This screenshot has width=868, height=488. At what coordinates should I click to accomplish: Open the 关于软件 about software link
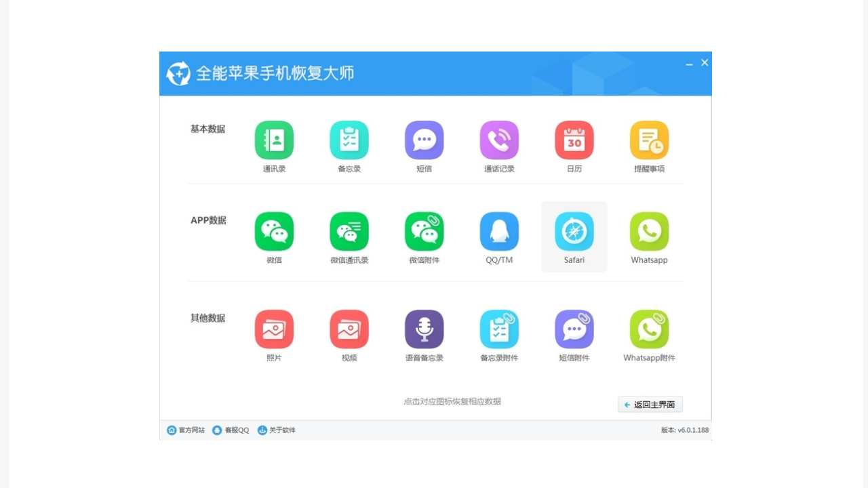coord(276,430)
